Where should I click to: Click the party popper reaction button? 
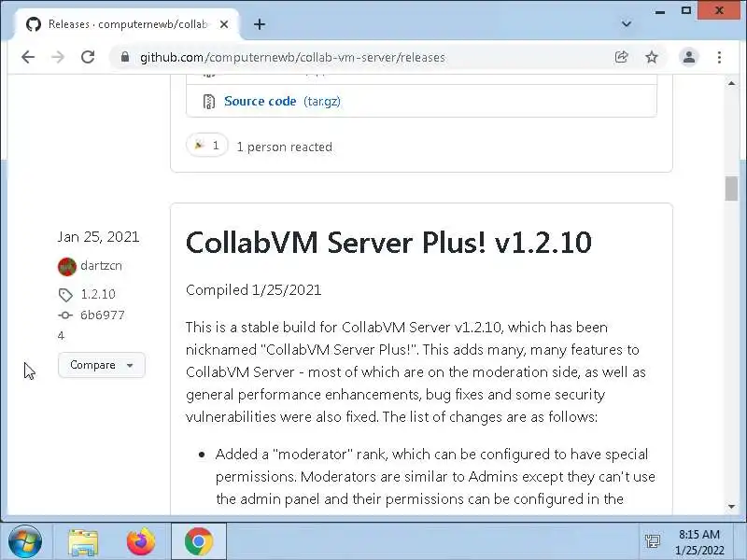pos(207,146)
